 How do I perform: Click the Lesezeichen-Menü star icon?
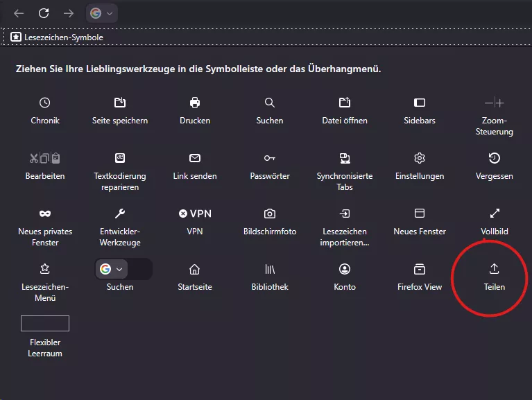pos(45,269)
